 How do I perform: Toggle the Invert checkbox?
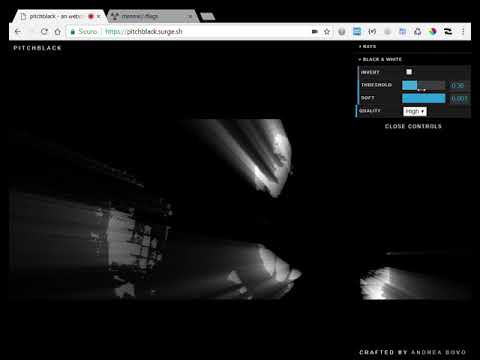(x=409, y=72)
